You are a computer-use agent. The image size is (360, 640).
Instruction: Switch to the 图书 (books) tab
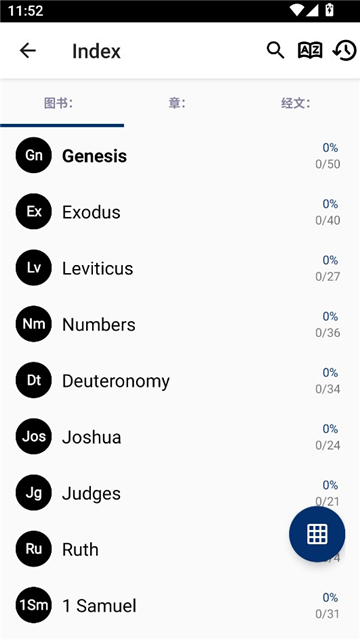pyautogui.click(x=59, y=103)
